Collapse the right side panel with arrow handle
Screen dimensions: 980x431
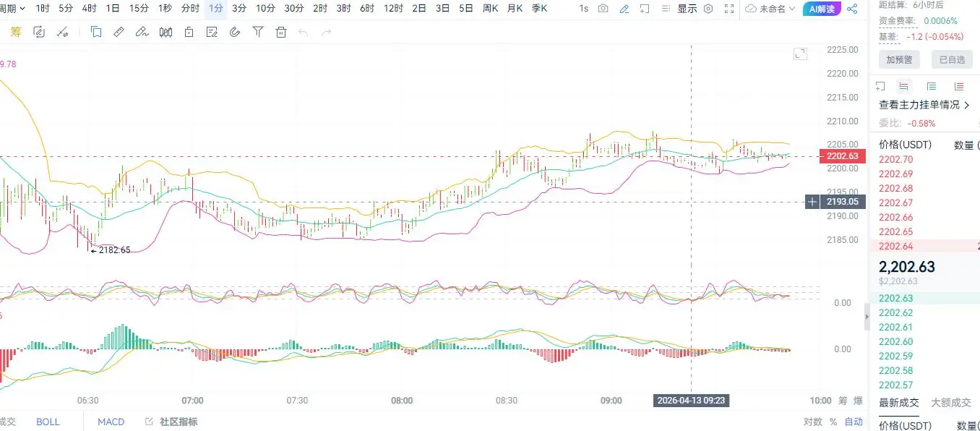[866, 317]
